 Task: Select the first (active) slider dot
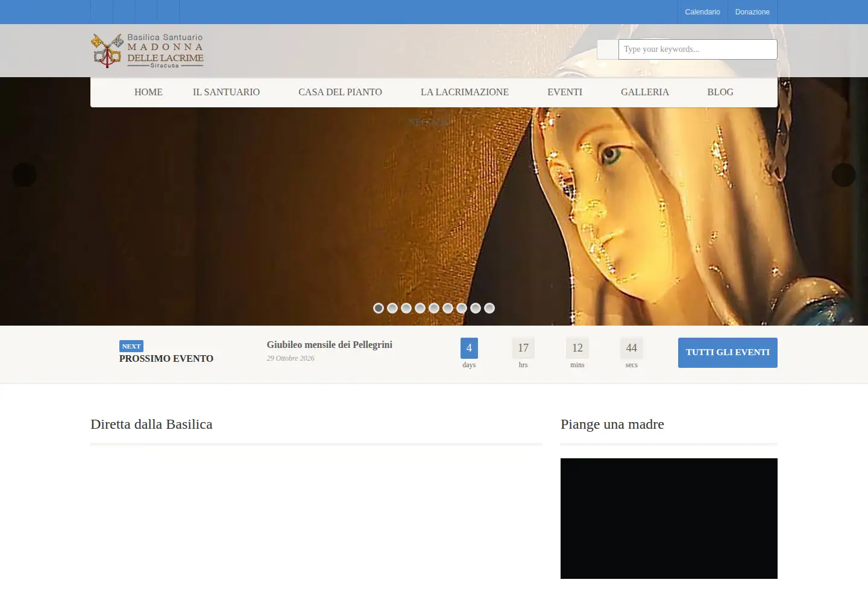click(379, 308)
